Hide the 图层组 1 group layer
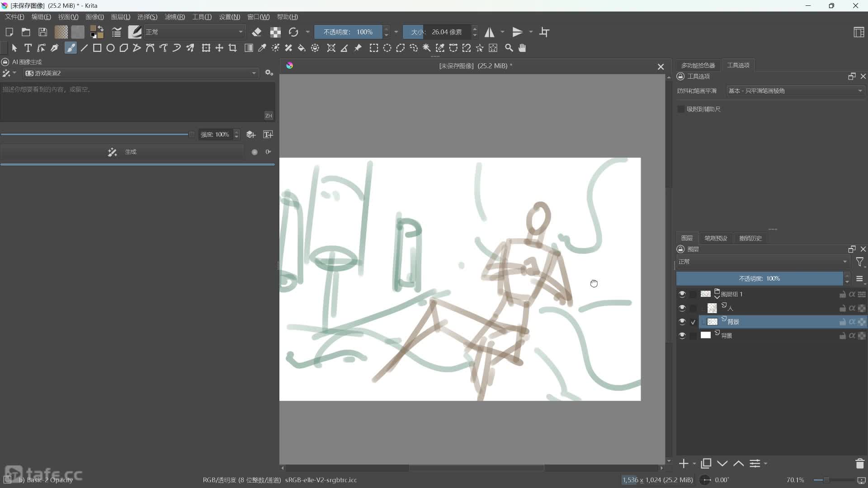The width and height of the screenshot is (868, 488). (682, 294)
